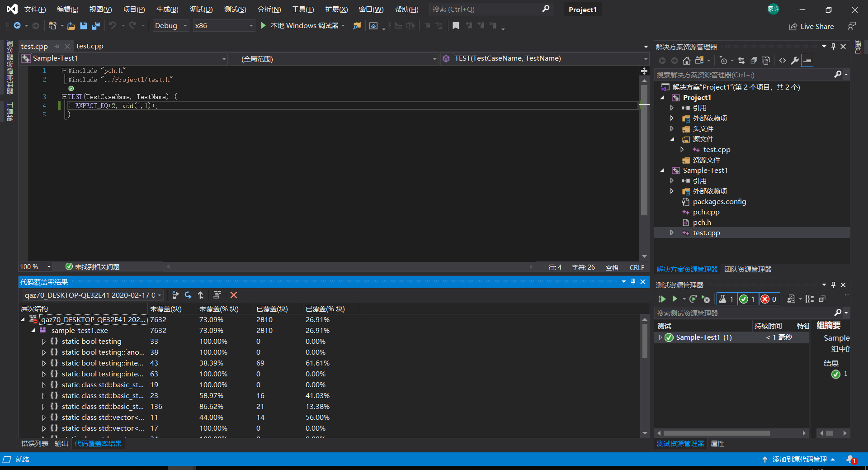The width and height of the screenshot is (868, 470).
Task: Switch views icon in Solution Explorer toolbar
Action: pyautogui.click(x=699, y=61)
